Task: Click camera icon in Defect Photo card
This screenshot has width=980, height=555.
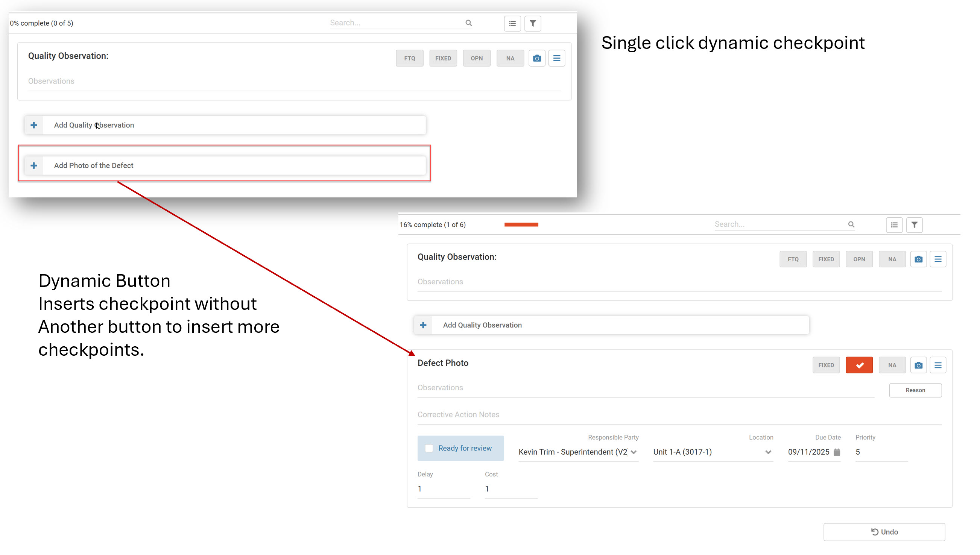Action: [x=919, y=365]
